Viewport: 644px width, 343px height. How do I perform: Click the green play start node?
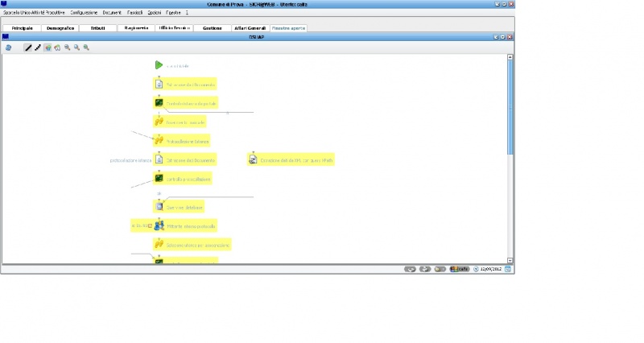tap(159, 65)
